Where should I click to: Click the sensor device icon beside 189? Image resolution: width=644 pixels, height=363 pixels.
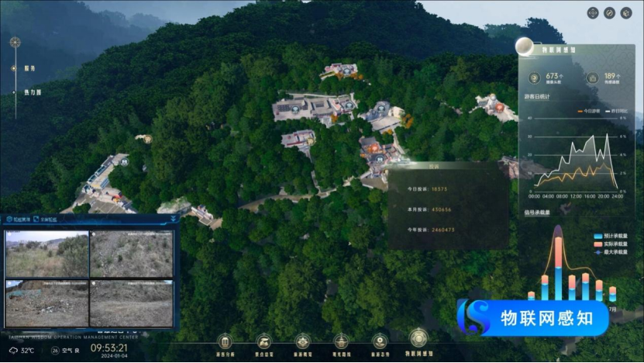coord(592,78)
